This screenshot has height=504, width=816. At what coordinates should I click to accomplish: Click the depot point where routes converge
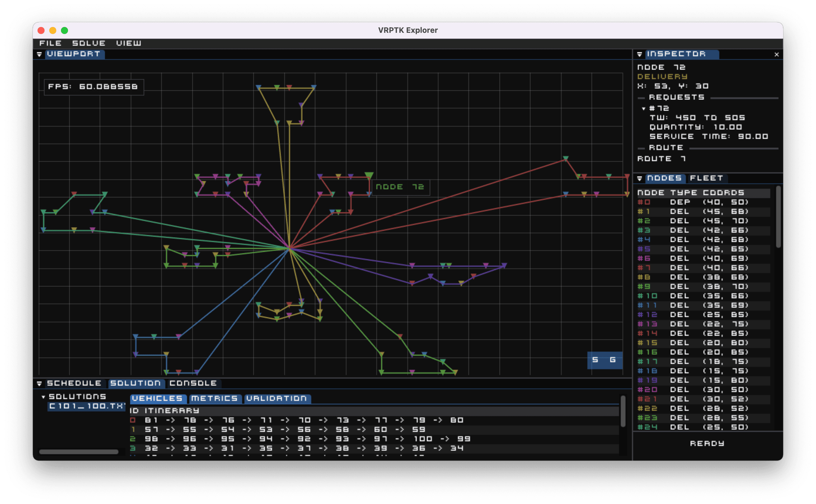pos(289,248)
